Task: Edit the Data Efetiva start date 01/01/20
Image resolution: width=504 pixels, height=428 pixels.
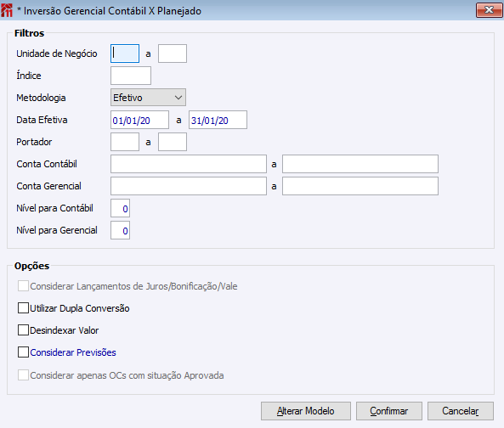Action: tap(139, 120)
